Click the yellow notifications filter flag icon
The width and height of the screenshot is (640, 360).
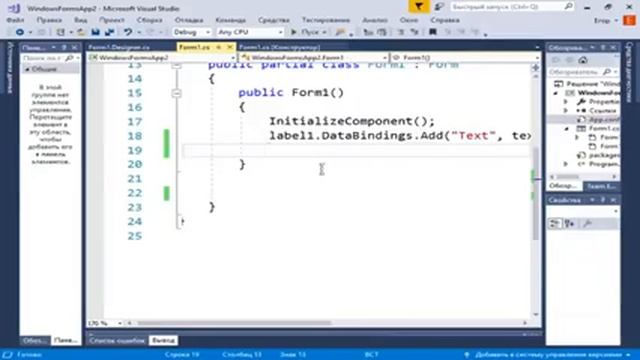pos(419,7)
